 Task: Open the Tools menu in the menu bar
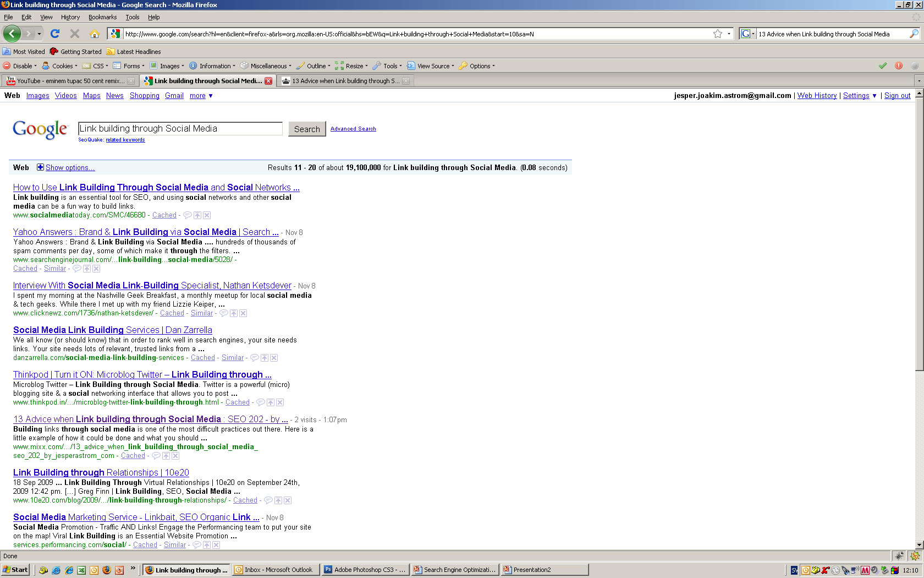click(133, 17)
